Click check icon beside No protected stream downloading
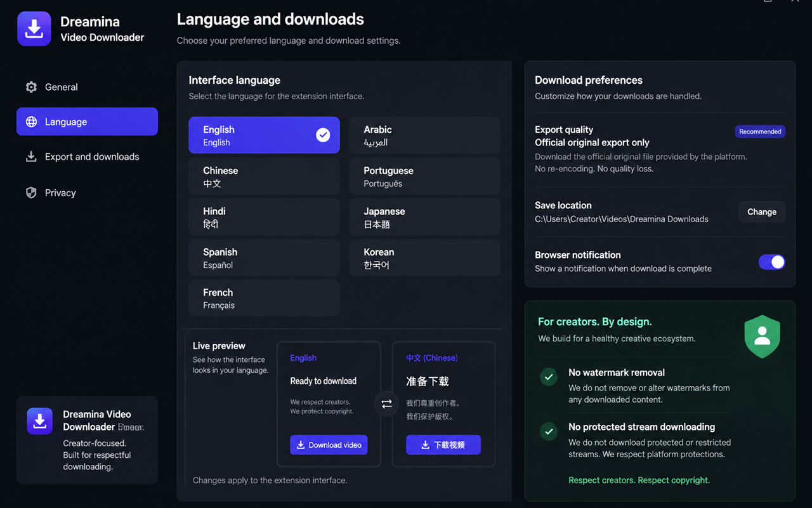This screenshot has width=812, height=508. click(549, 431)
